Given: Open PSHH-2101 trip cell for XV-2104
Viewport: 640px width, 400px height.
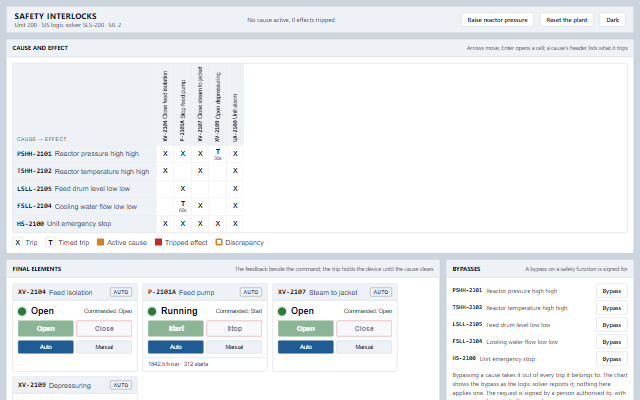Looking at the screenshot, I should [165, 154].
